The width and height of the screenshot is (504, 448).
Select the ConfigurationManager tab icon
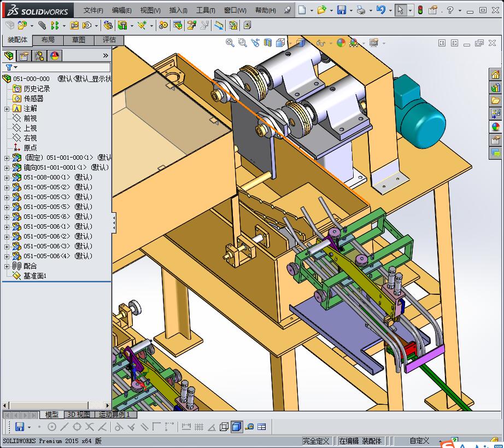point(39,55)
